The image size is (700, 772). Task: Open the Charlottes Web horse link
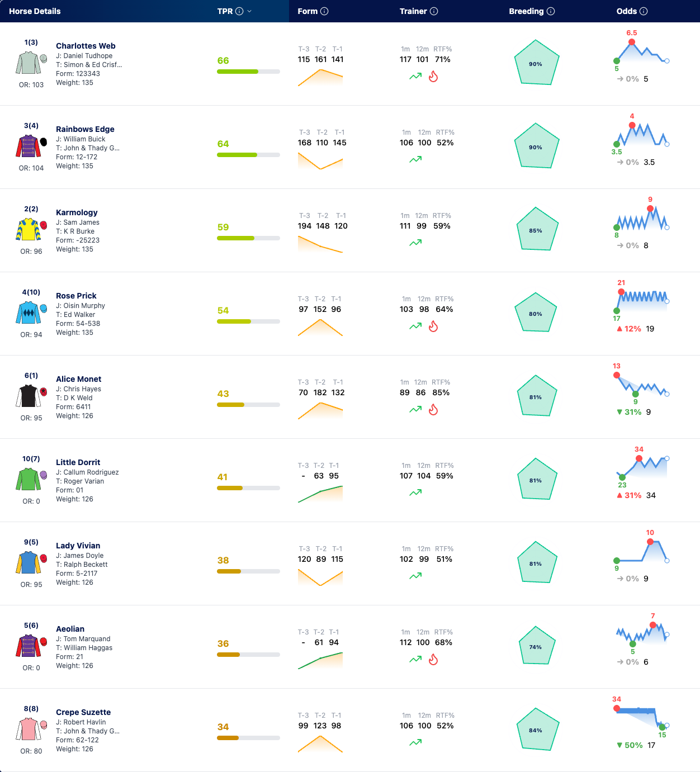point(86,46)
